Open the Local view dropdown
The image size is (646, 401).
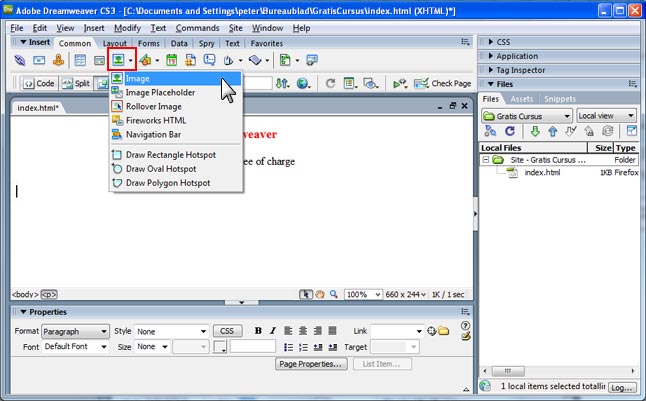(606, 116)
